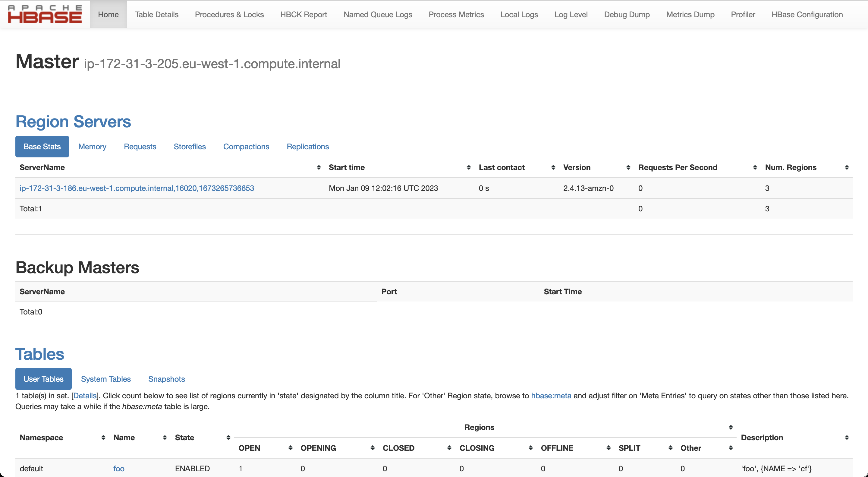Click Backup Masters Total:0 row
868x477 pixels.
tap(31, 312)
